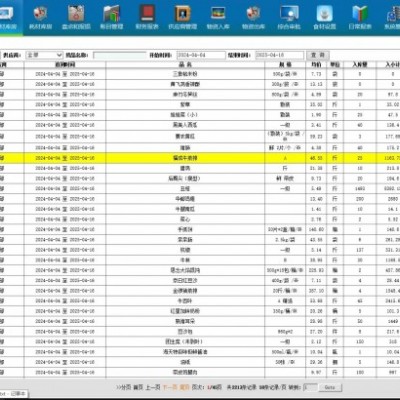The image size is (400, 400).
Task: Open the 食材设置 icon
Action: 324,17
